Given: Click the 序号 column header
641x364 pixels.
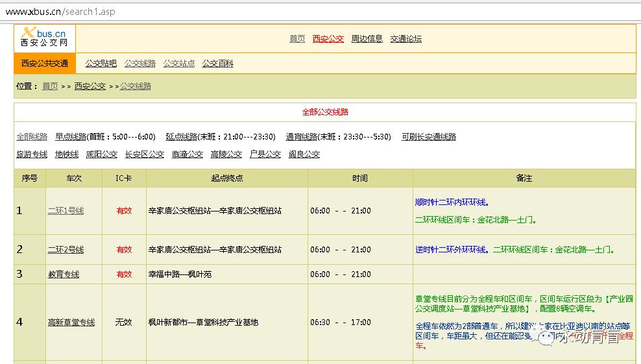Looking at the screenshot, I should click(x=29, y=178).
